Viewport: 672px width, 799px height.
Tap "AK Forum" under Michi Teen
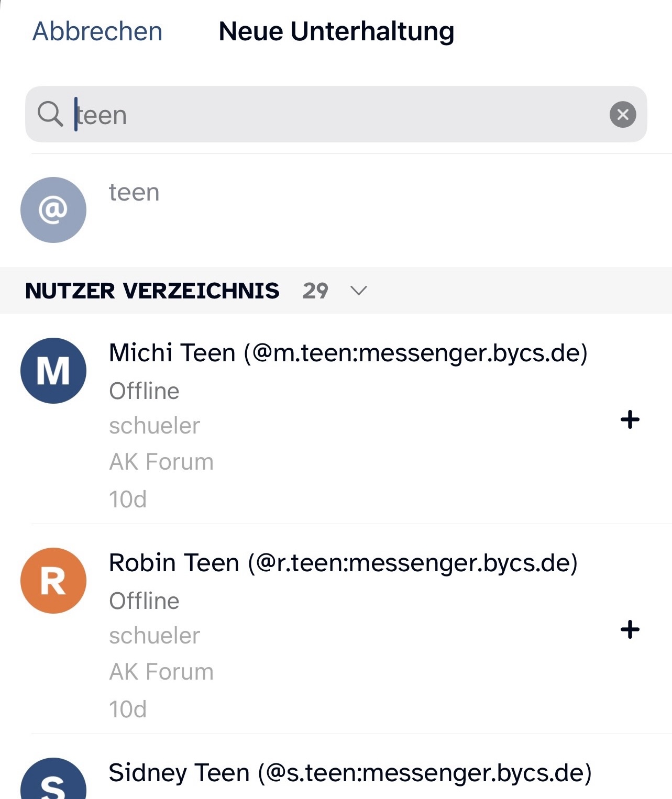pos(161,462)
